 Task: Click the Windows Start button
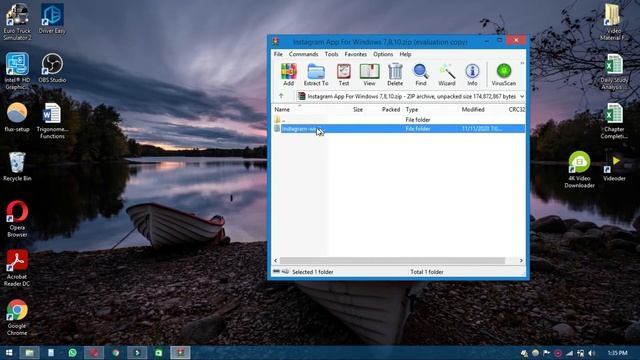tap(9, 353)
